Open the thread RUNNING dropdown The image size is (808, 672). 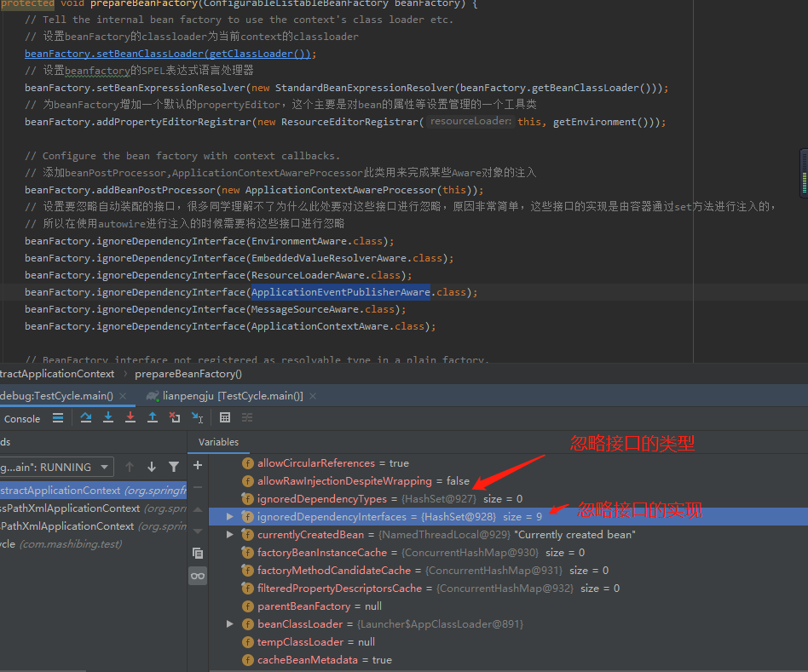pos(56,467)
